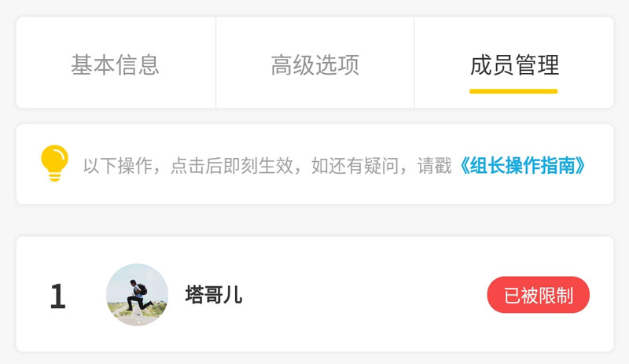Click the tip text 点击后即刻生效

pyautogui.click(x=232, y=165)
